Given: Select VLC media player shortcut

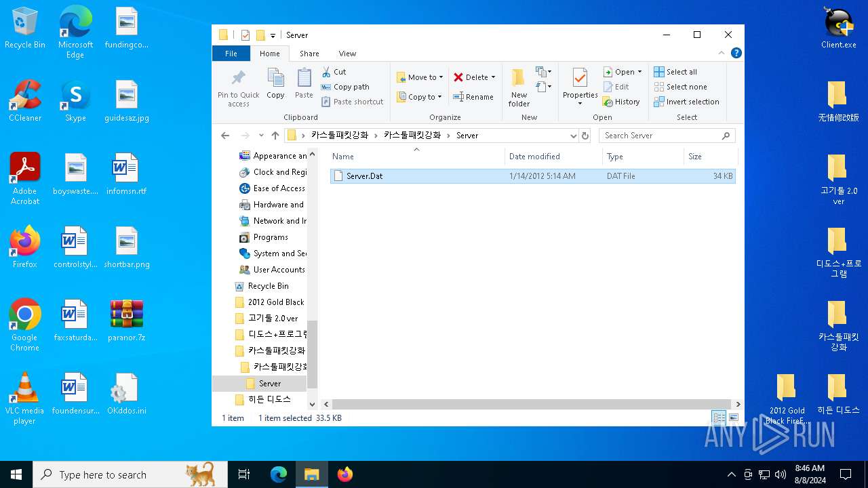Looking at the screenshot, I should click(25, 399).
